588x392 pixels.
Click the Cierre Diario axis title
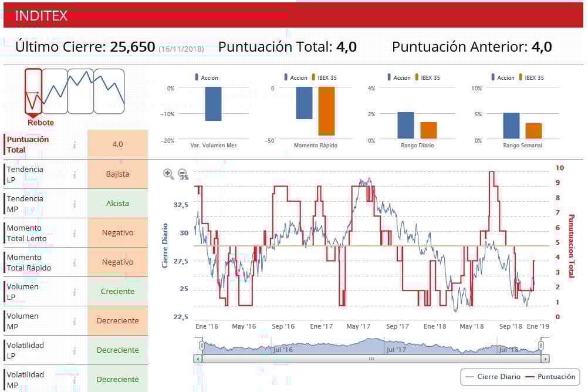pyautogui.click(x=165, y=246)
